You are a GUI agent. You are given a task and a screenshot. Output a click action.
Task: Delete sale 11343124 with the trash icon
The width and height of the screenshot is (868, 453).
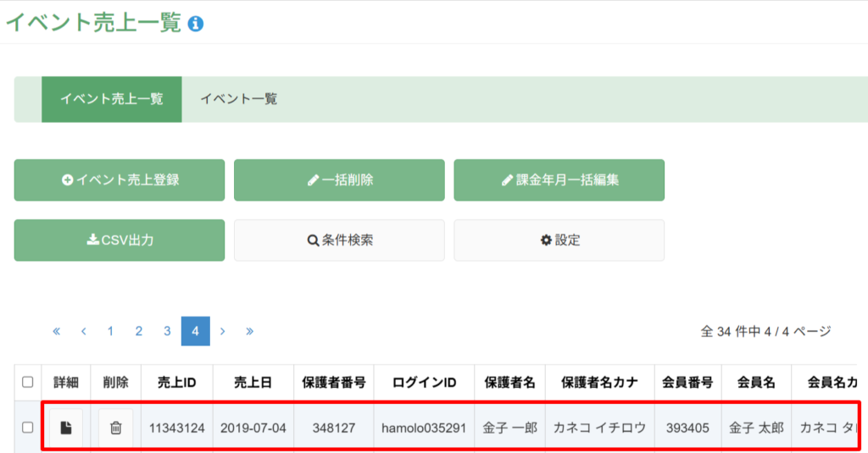115,428
